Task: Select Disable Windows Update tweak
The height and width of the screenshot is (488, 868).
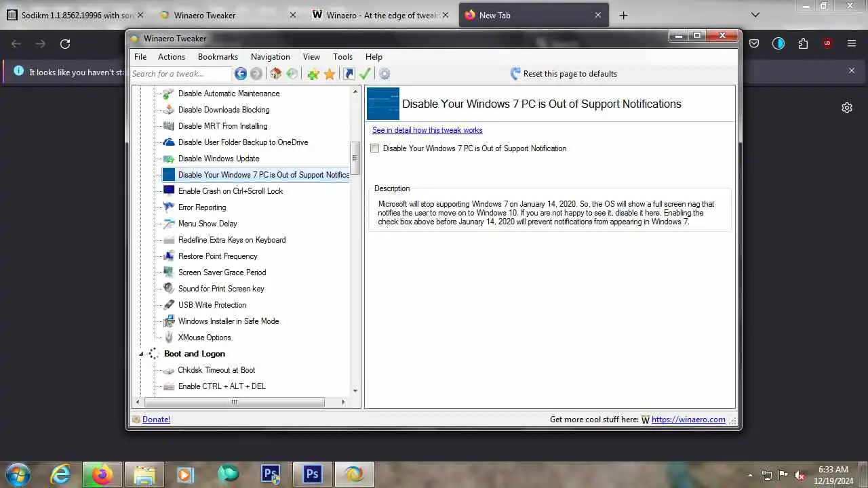Action: pos(218,159)
